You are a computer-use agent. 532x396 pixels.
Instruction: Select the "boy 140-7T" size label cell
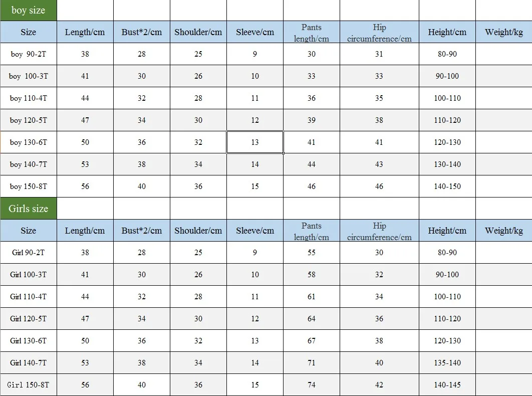tap(29, 164)
